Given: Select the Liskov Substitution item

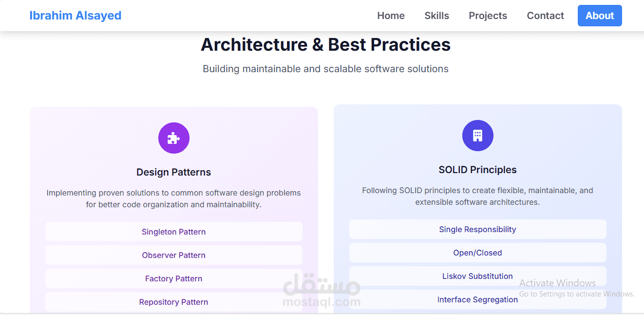Looking at the screenshot, I should 478,276.
